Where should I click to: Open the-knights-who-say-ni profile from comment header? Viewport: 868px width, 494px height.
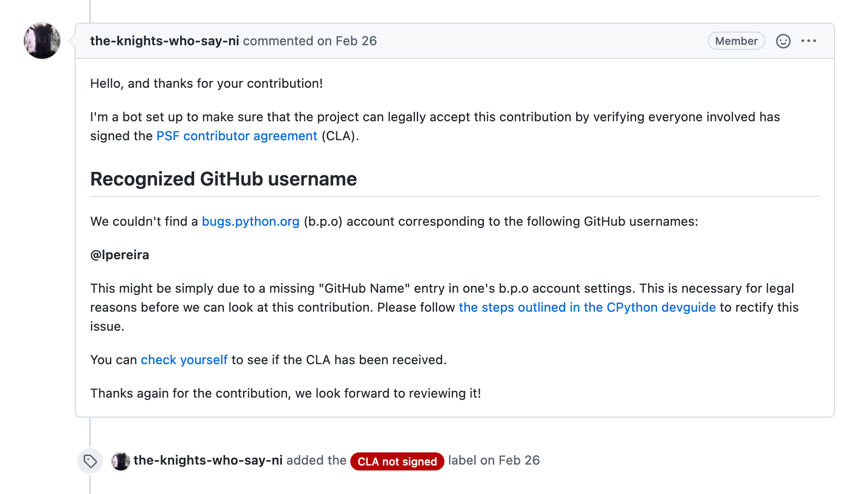[164, 41]
